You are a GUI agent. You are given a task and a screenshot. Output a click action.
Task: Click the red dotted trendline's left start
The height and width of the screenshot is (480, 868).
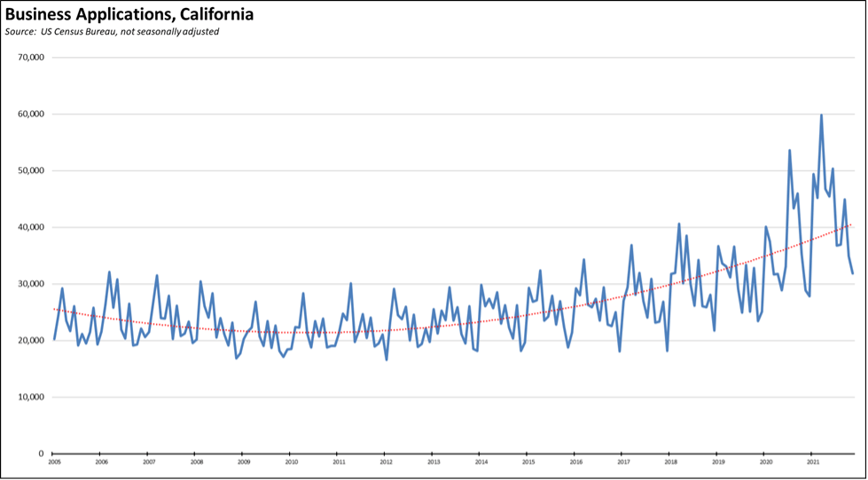pyautogui.click(x=55, y=309)
